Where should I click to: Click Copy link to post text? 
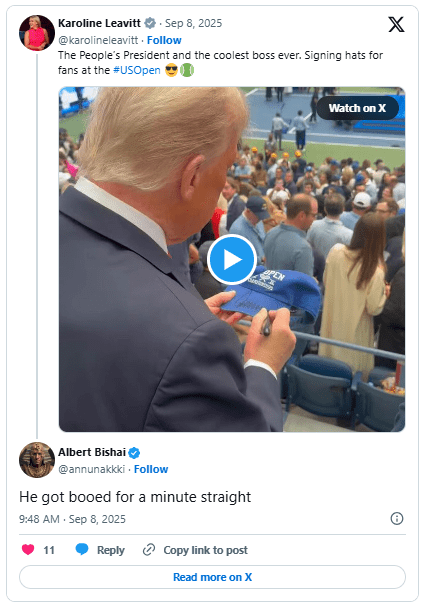(x=205, y=550)
